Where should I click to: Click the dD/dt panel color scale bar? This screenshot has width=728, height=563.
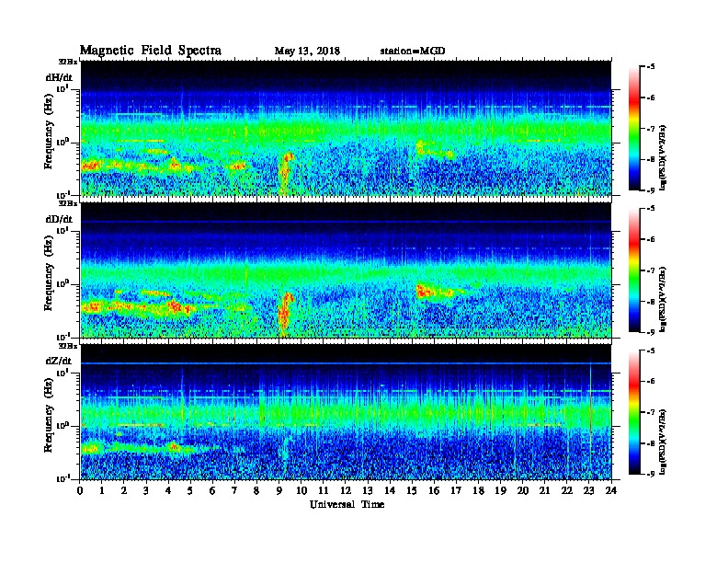pyautogui.click(x=634, y=270)
